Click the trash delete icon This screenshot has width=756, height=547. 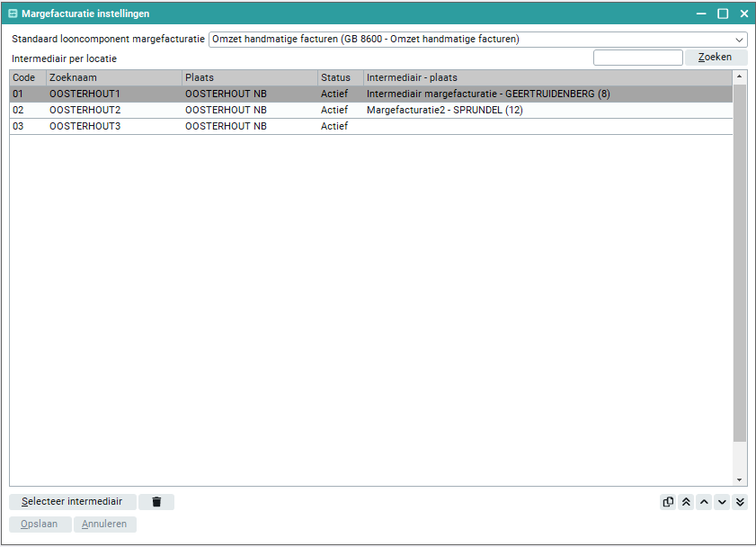pyautogui.click(x=156, y=502)
